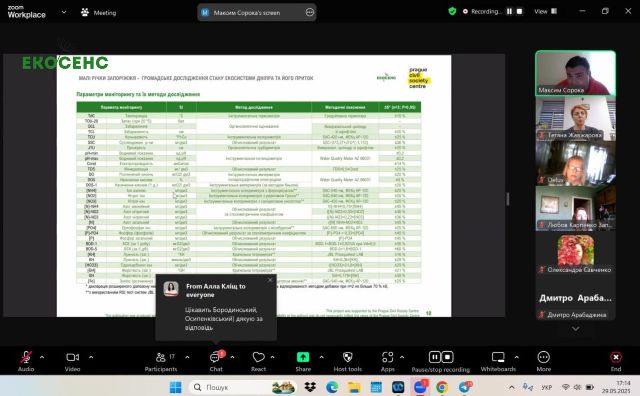Viewport: 640px width, 396px height.
Task: Click the green Share screen icon
Action: point(303,357)
